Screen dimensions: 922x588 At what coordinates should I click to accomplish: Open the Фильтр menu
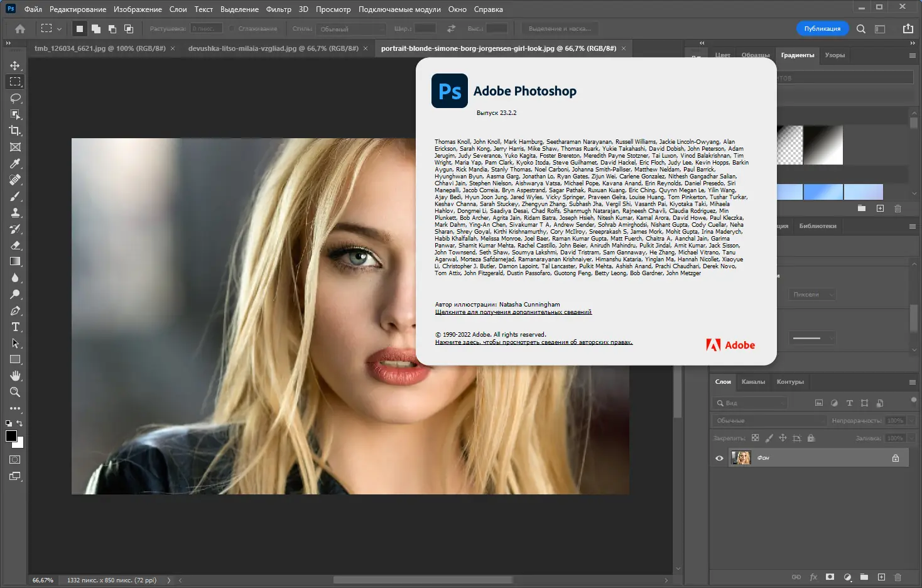point(279,9)
